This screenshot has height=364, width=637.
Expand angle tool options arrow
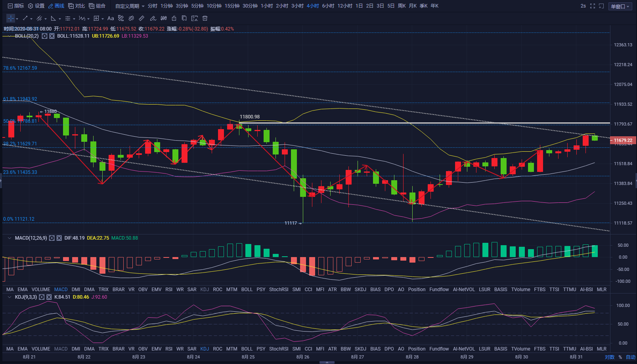(x=60, y=19)
